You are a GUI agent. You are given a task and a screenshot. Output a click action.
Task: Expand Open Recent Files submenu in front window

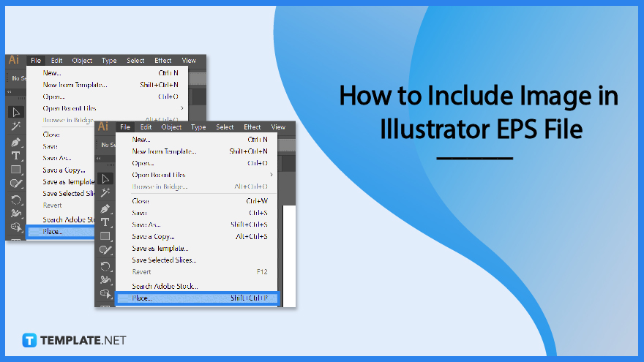pyautogui.click(x=271, y=175)
